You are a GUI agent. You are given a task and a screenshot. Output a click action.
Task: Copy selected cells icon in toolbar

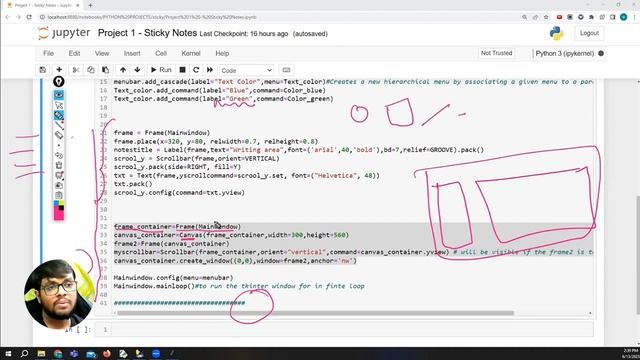[x=91, y=70]
